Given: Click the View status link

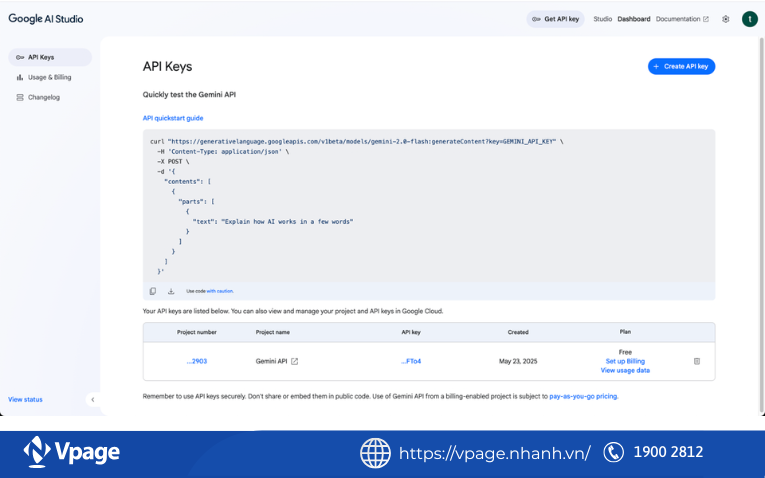Looking at the screenshot, I should click(25, 399).
